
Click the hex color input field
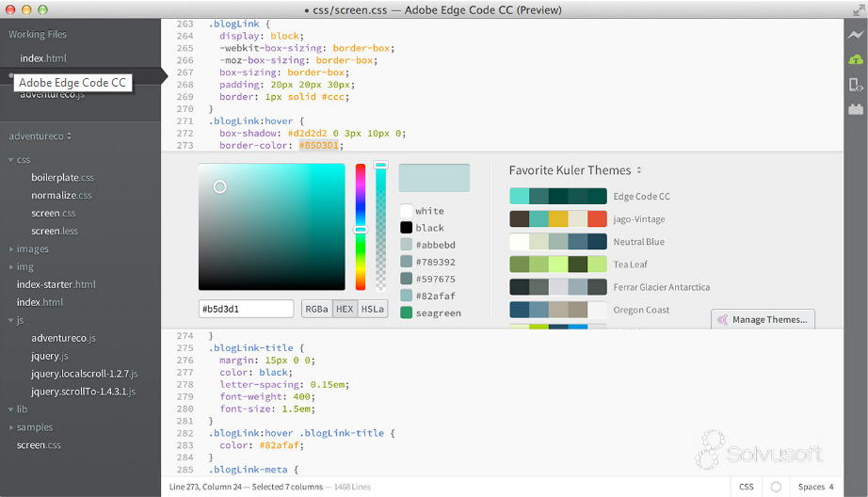(x=246, y=309)
